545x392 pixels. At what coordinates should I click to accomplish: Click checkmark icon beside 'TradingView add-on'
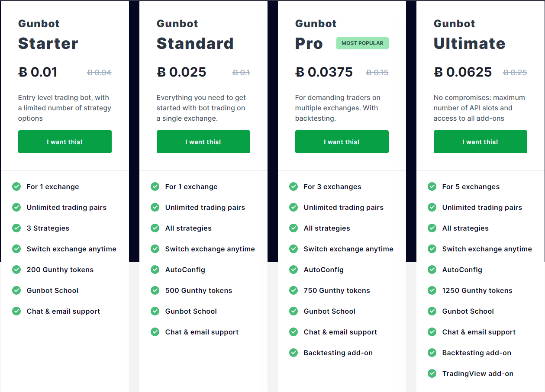(x=432, y=373)
